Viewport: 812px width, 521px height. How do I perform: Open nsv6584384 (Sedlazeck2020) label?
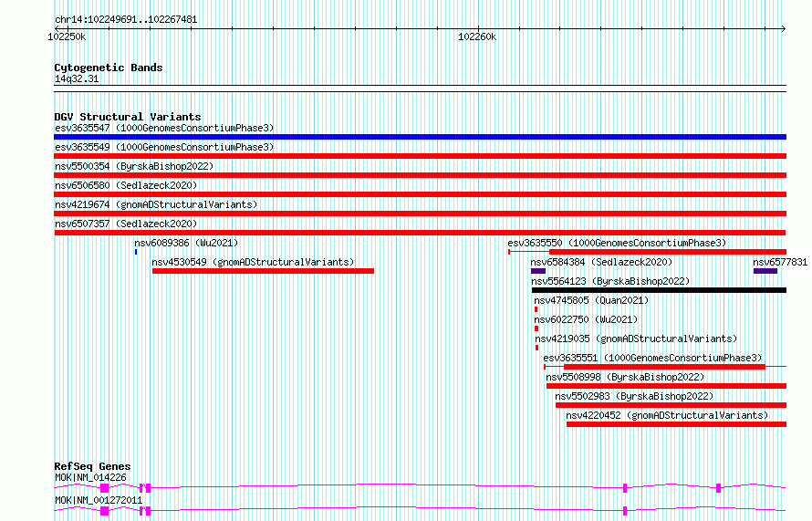click(601, 262)
